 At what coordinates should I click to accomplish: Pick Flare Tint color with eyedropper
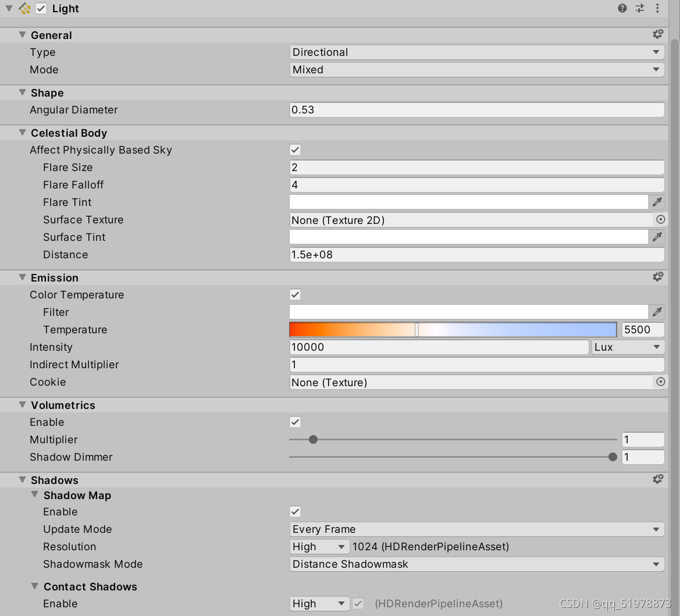[657, 202]
